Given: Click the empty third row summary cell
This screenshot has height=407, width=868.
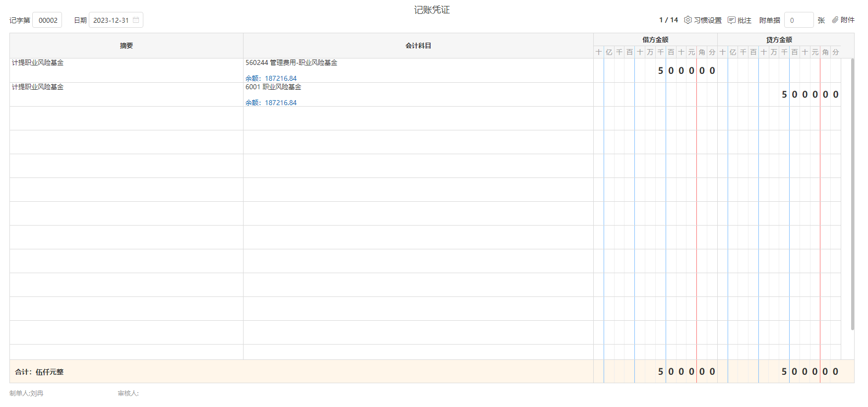Looking at the screenshot, I should tap(126, 118).
